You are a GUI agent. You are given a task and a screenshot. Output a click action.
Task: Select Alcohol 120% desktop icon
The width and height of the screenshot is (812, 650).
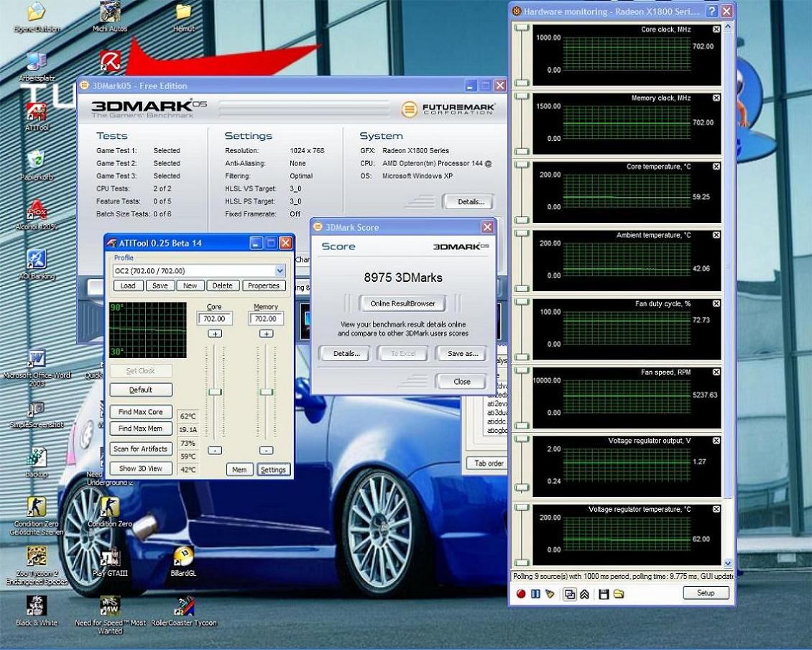(x=36, y=215)
